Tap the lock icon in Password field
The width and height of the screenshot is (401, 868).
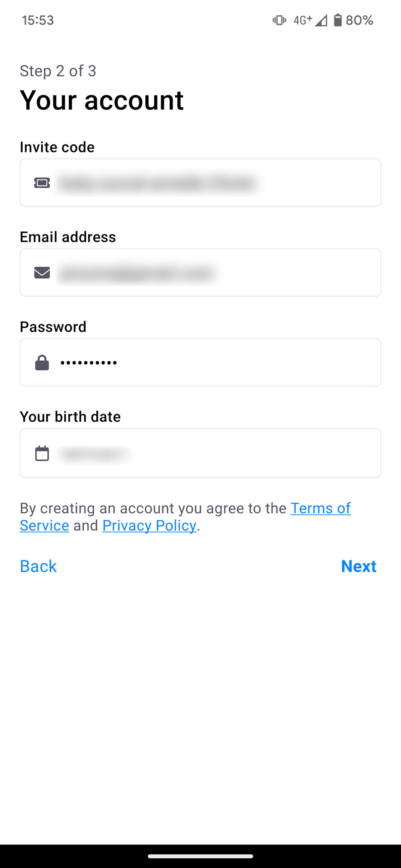[42, 363]
